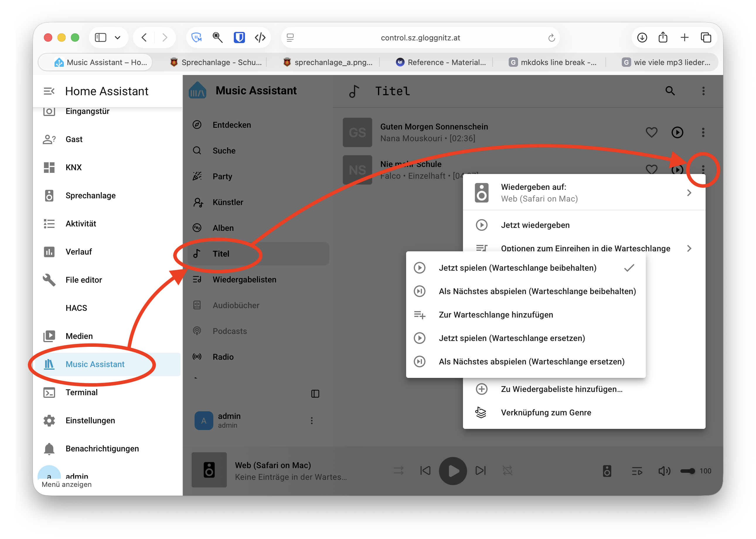The height and width of the screenshot is (539, 756).
Task: Open Titel header three-dot menu
Action: 703,91
